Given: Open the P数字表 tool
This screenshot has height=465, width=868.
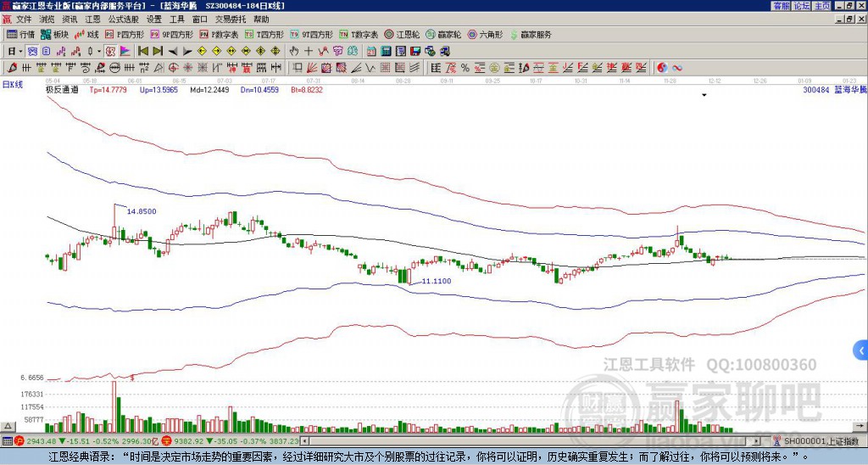Looking at the screenshot, I should click(x=219, y=34).
